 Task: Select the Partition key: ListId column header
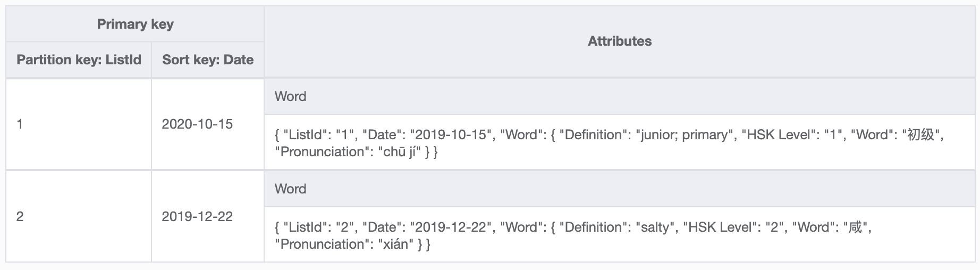79,60
